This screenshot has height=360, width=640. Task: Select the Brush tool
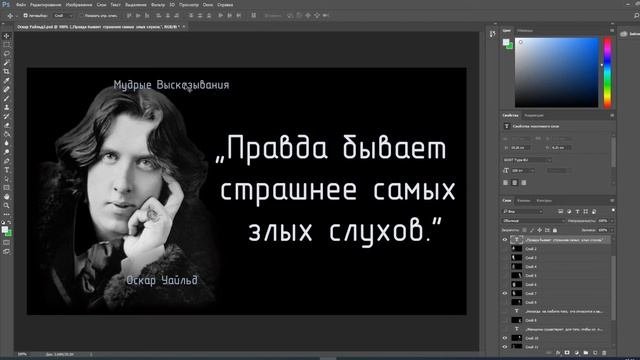[x=7, y=98]
